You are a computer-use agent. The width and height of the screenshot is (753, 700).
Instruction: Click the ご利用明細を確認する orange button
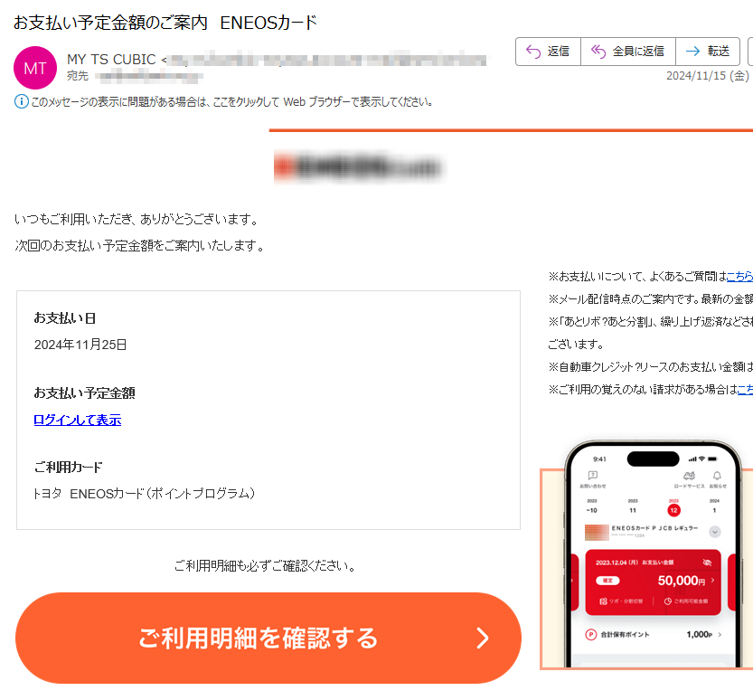point(268,638)
